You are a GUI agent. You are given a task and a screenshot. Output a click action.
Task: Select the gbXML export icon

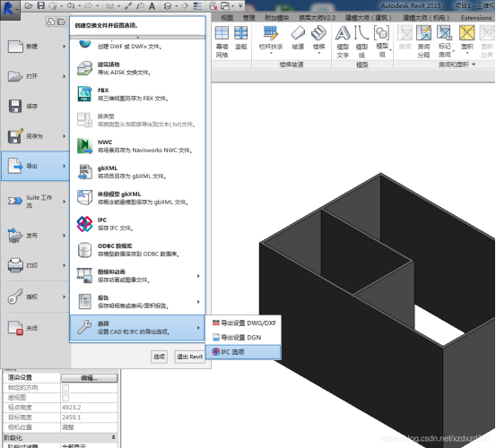coord(85,172)
